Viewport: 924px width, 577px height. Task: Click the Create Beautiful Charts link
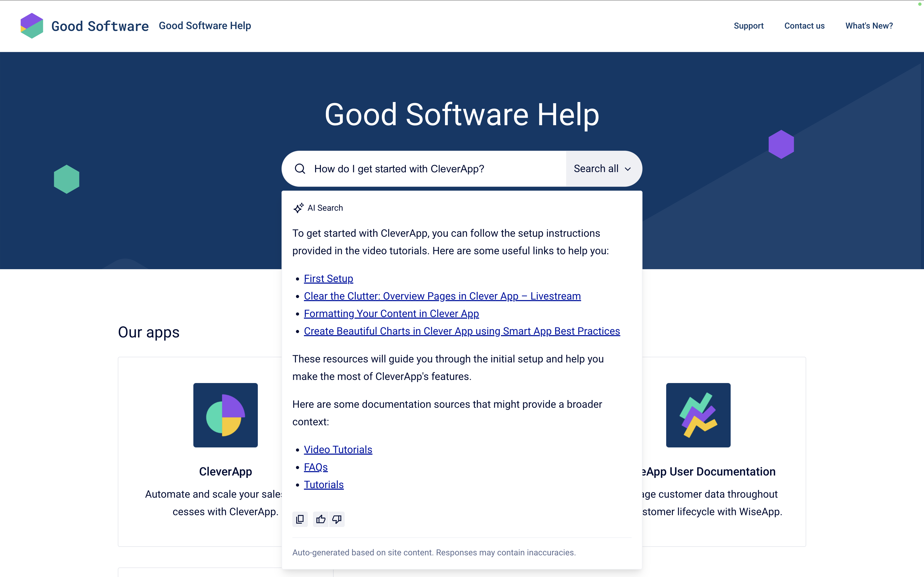point(462,330)
